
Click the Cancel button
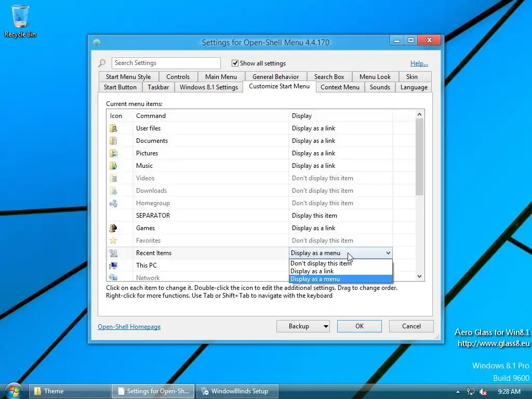[411, 326]
